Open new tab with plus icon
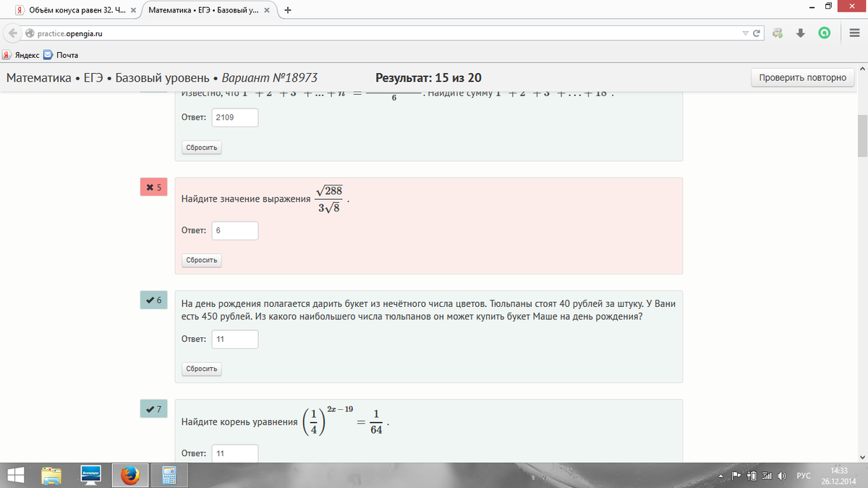Image resolution: width=868 pixels, height=488 pixels. (288, 11)
